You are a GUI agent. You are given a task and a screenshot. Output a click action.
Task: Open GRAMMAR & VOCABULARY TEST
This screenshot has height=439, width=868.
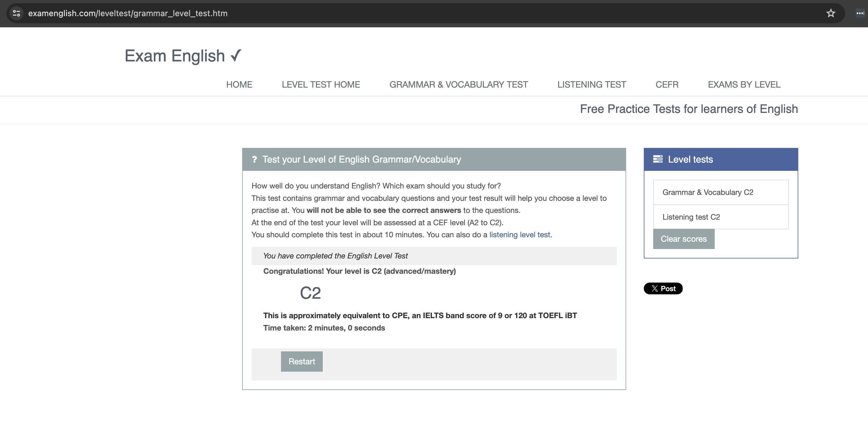(459, 84)
